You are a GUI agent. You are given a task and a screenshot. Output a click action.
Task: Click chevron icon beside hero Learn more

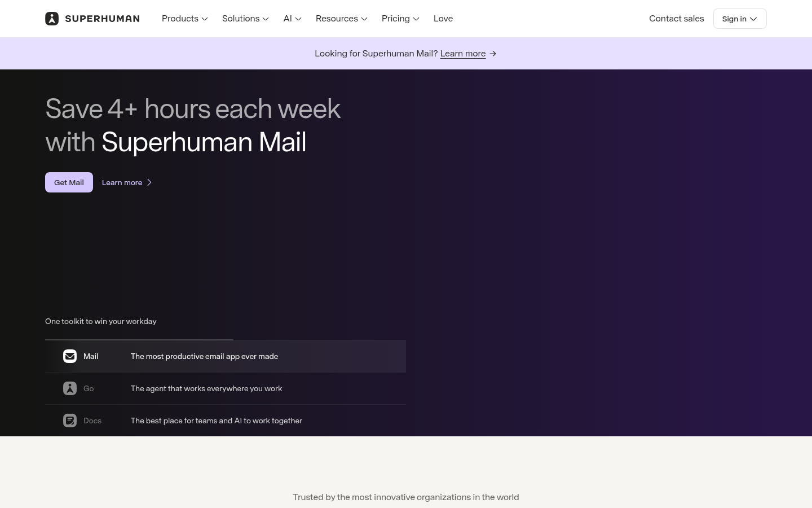click(x=149, y=182)
